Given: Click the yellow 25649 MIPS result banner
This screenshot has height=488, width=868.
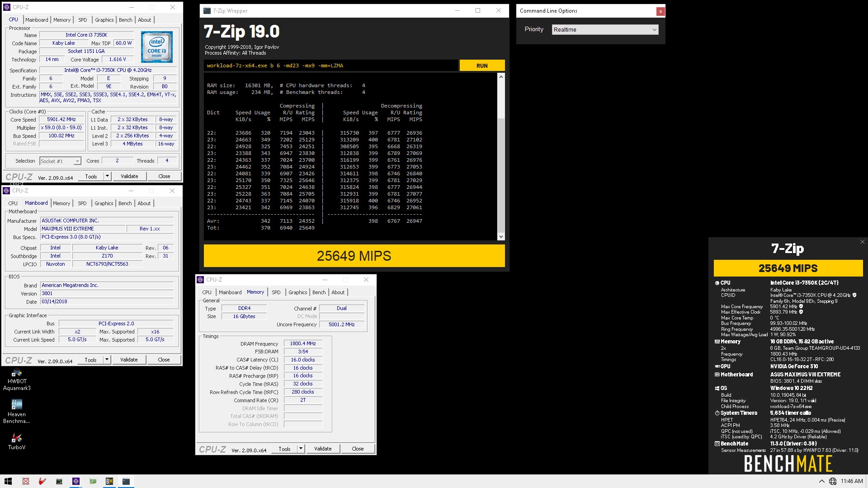Looking at the screenshot, I should [354, 256].
